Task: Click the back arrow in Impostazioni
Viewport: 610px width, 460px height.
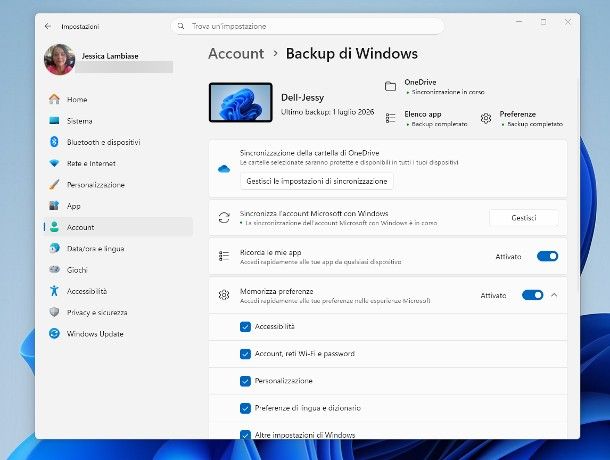Action: click(47, 26)
